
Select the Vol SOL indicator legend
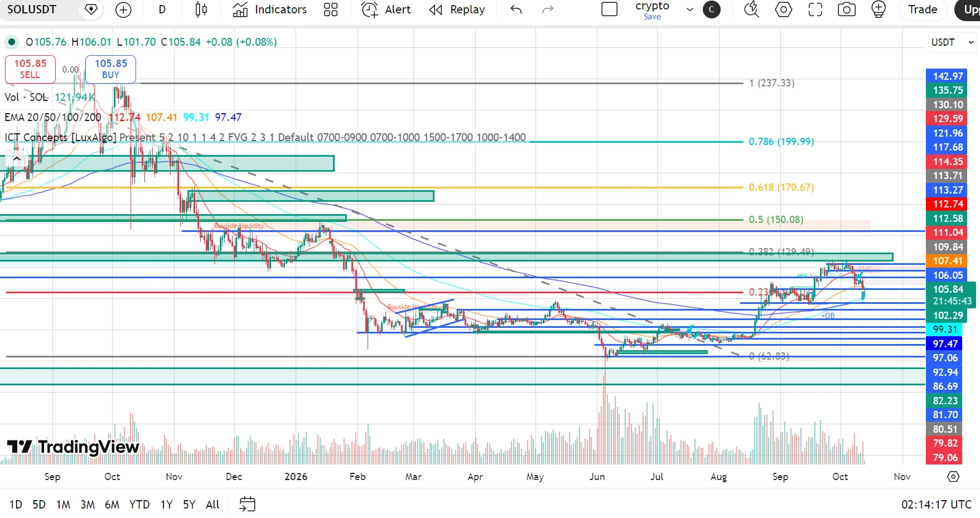coord(26,97)
